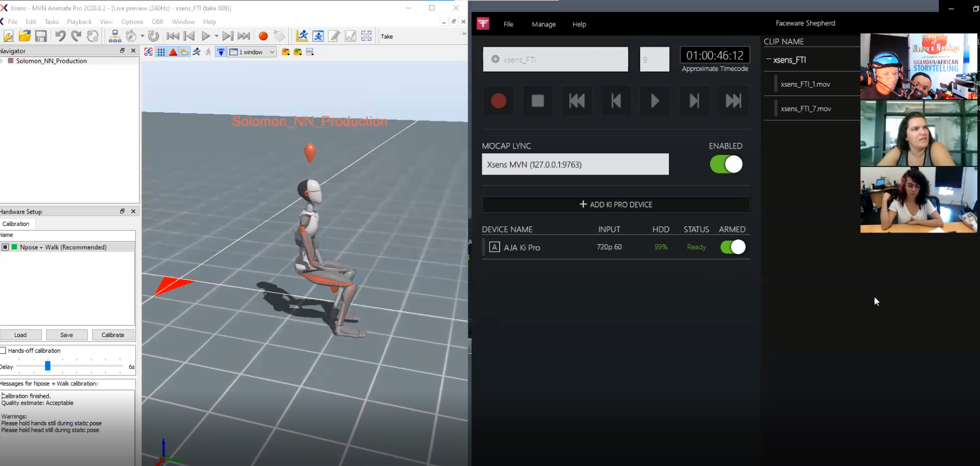Screen dimensions: 980x466
Task: Click the take number field showing 9
Action: click(655, 59)
